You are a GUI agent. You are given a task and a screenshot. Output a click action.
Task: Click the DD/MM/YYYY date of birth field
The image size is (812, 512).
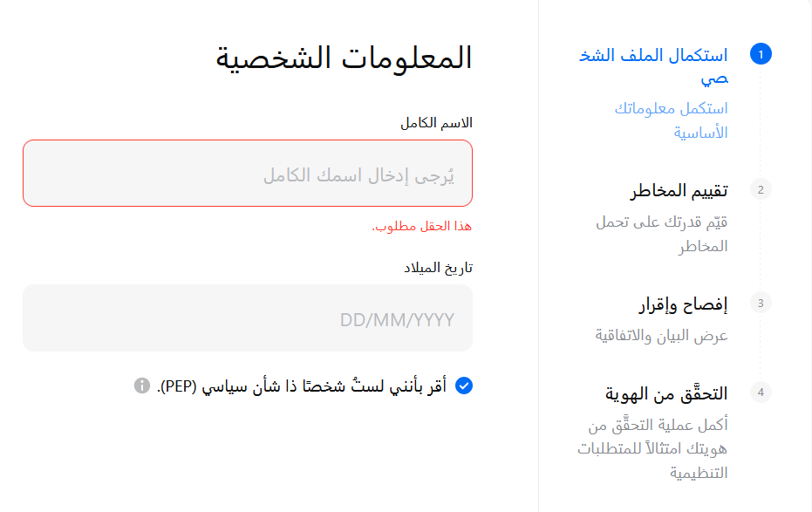248,318
